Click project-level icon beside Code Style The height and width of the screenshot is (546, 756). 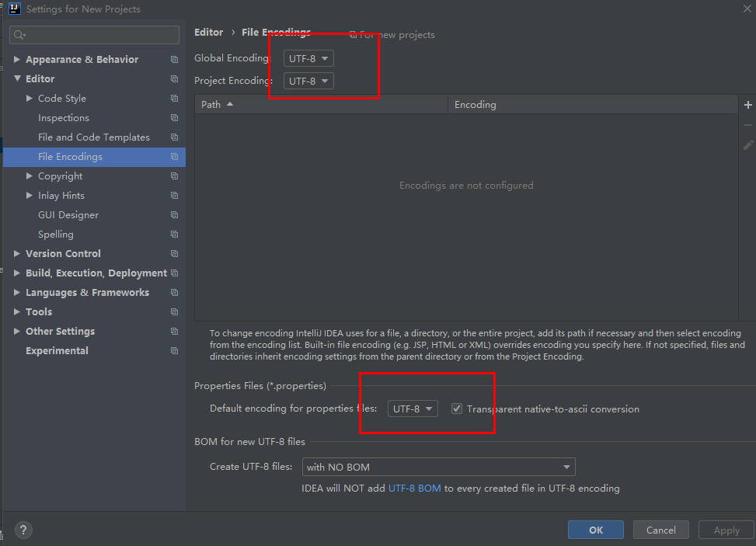(174, 99)
